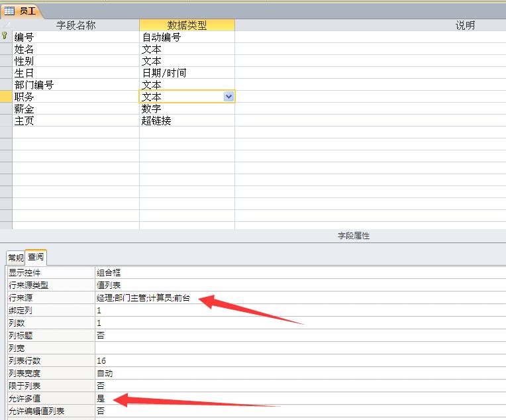Click the empty 列宽 value field
Screen dimensions: 506x420
tap(301, 348)
